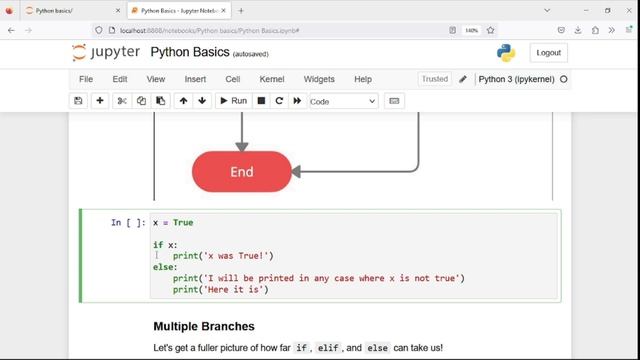Click the kernel idle circle indicator
The width and height of the screenshot is (640, 360).
(564, 79)
